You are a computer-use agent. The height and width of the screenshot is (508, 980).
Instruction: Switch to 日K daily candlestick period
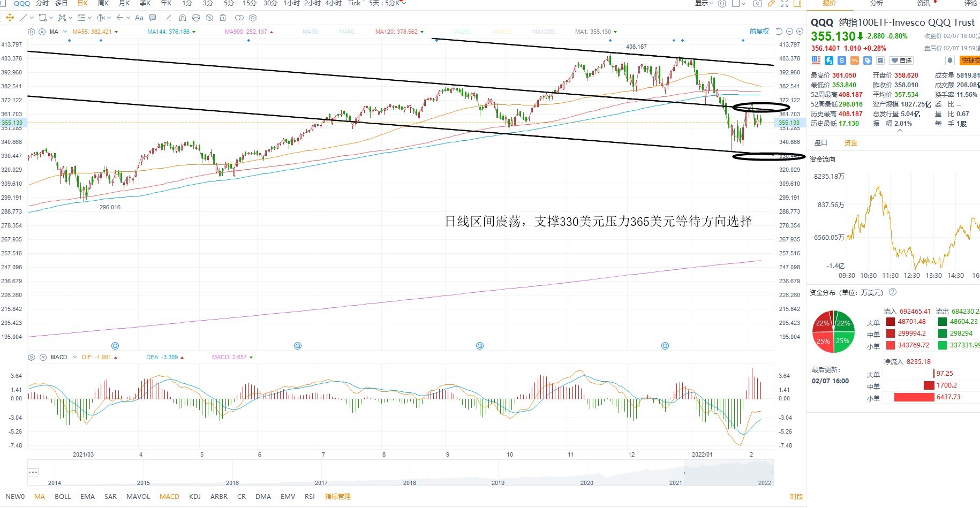[82, 3]
